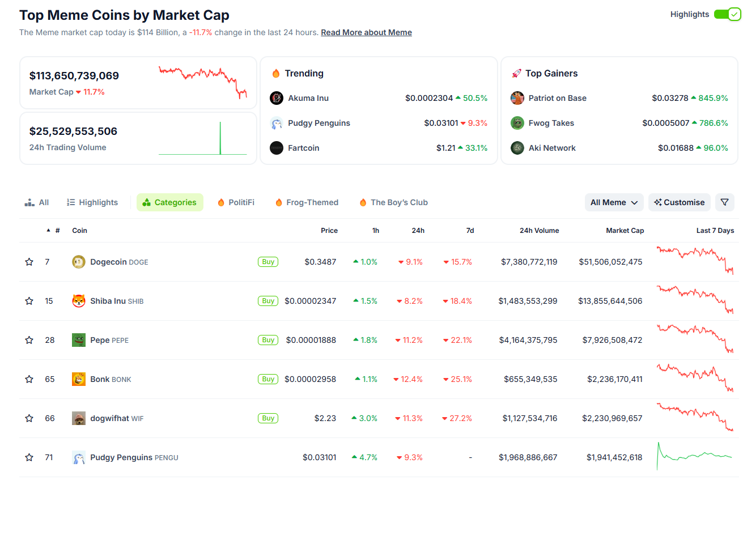Open the Customise options

679,202
